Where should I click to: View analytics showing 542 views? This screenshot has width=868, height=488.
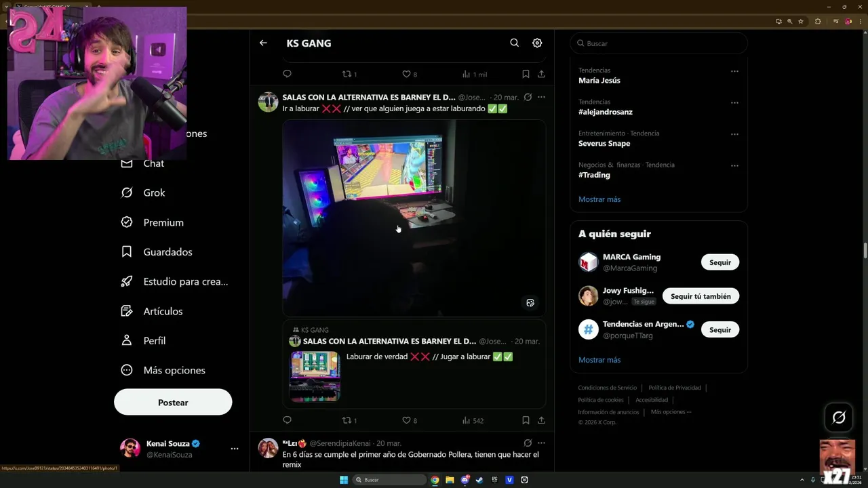[x=473, y=420]
